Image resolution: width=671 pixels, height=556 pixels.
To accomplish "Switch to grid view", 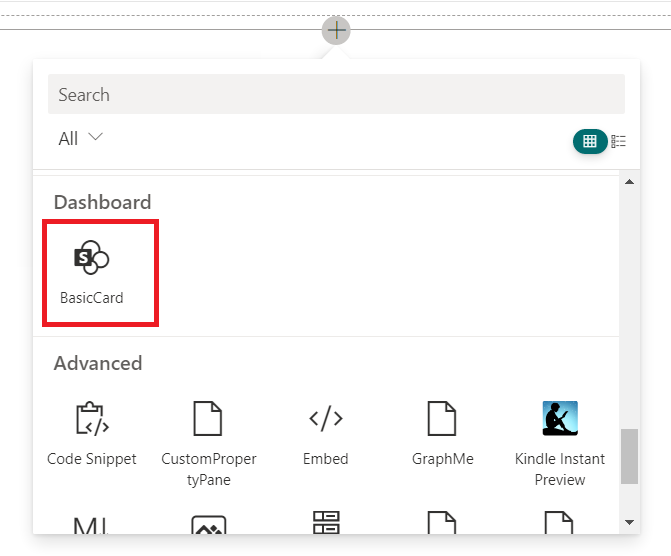I will pos(590,141).
